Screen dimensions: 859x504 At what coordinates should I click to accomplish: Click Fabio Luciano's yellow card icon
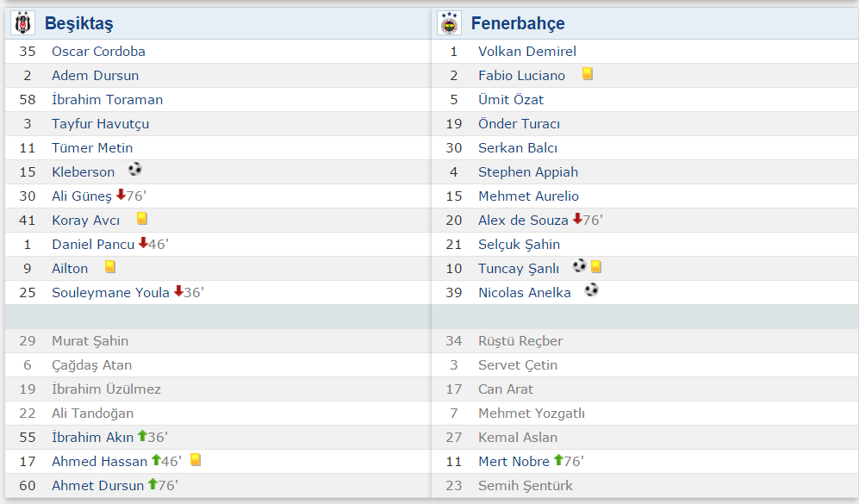pos(587,74)
